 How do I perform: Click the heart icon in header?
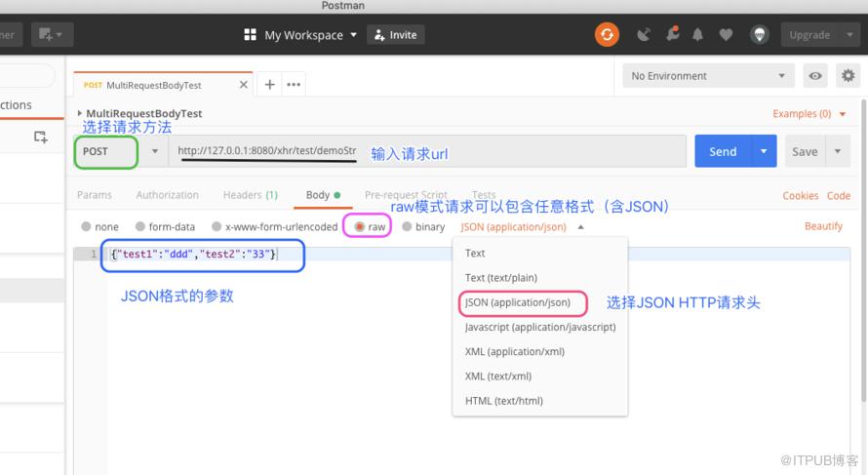726,35
